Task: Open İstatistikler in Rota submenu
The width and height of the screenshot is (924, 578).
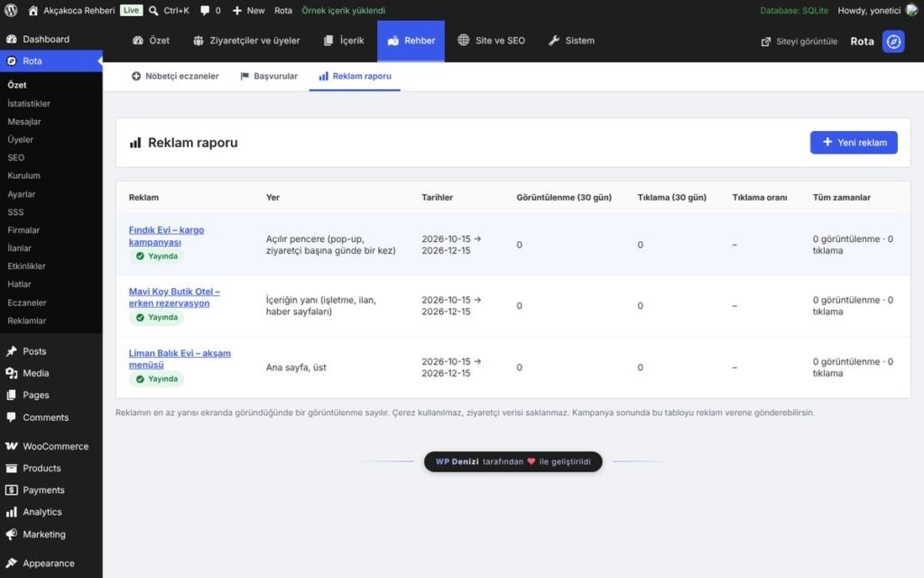Action: coord(29,103)
